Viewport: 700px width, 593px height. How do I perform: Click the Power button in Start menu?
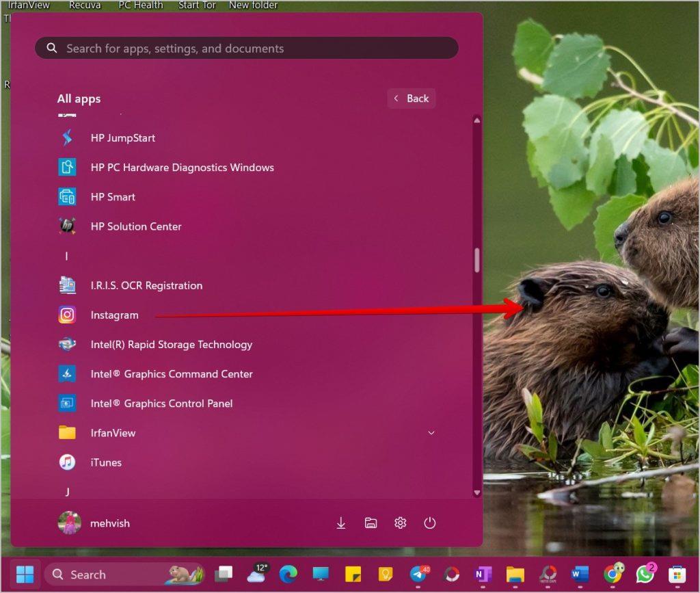pyautogui.click(x=430, y=523)
